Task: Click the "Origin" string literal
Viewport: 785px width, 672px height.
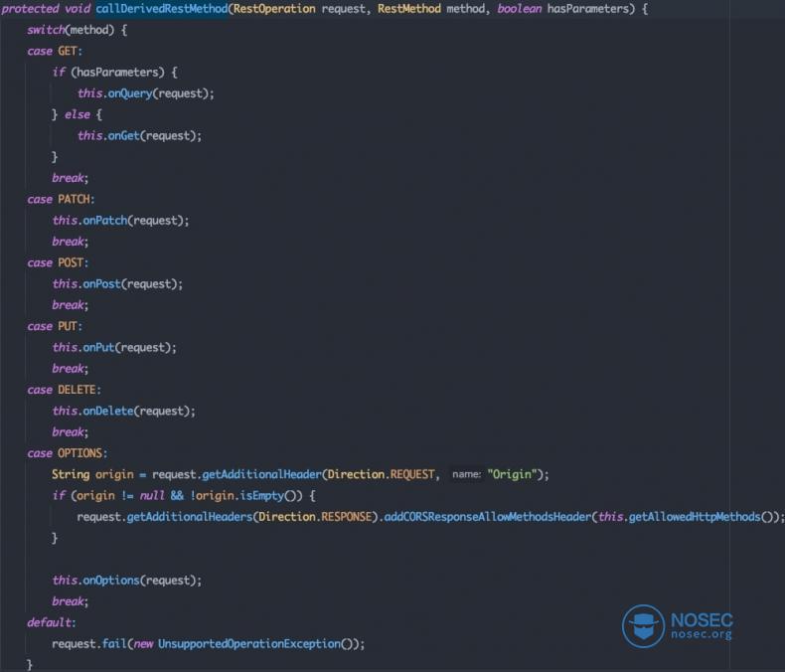Action: (512, 475)
